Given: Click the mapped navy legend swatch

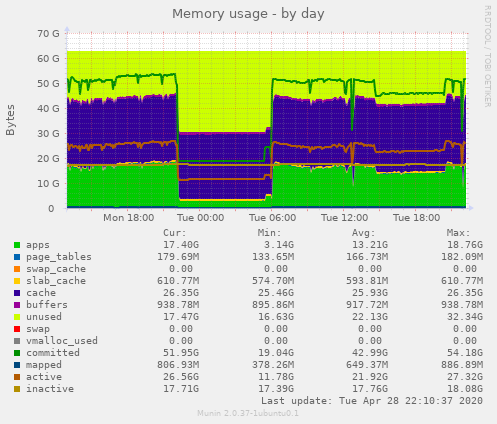Looking at the screenshot, I should 17,365.
